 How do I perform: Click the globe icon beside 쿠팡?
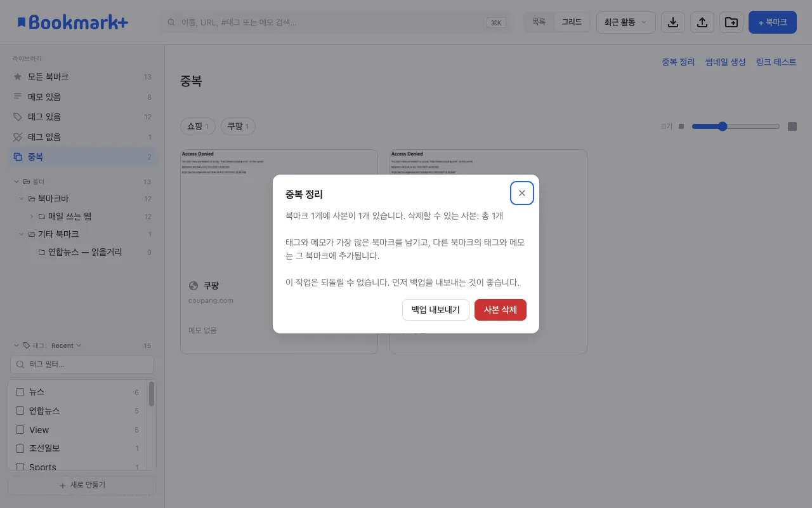click(x=194, y=286)
